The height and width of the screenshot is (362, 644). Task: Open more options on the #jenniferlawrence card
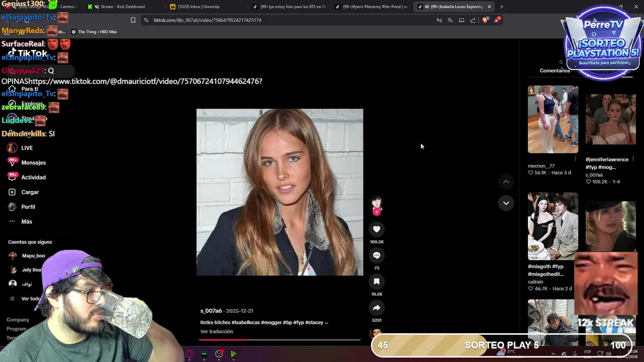(x=633, y=159)
